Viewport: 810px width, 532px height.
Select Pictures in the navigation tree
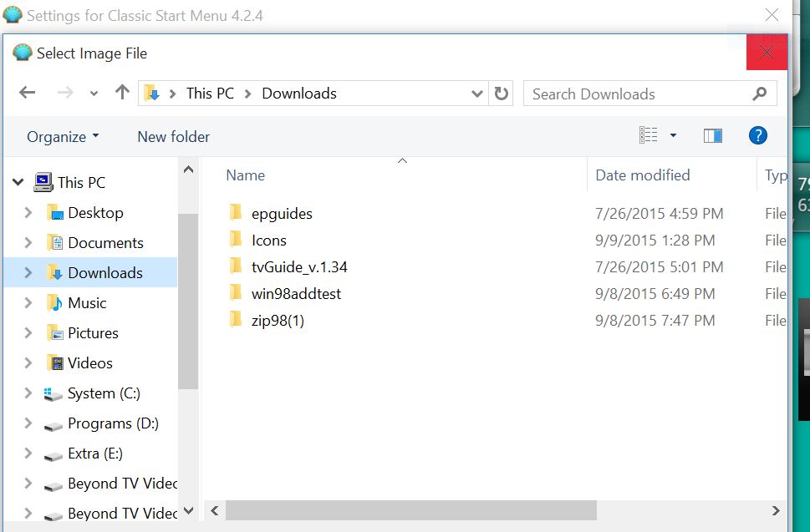(x=93, y=333)
